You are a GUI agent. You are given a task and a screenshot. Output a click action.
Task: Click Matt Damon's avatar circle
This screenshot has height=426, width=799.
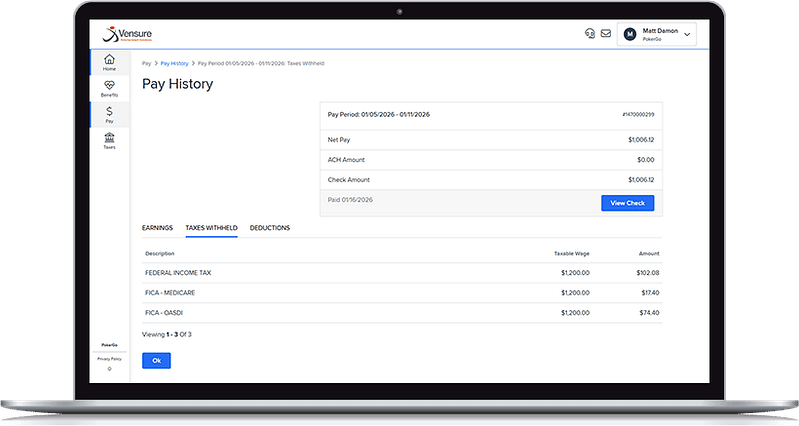click(630, 34)
